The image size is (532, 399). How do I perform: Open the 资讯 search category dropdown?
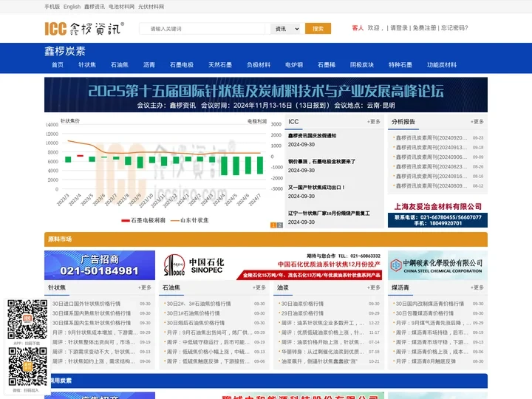(285, 29)
